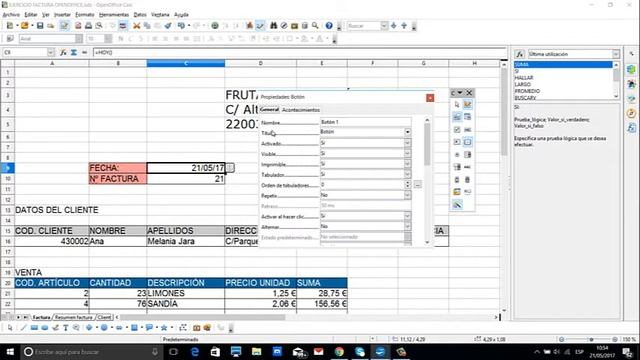This screenshot has width=640, height=360.
Task: Open the Archivo menu
Action: (11, 15)
